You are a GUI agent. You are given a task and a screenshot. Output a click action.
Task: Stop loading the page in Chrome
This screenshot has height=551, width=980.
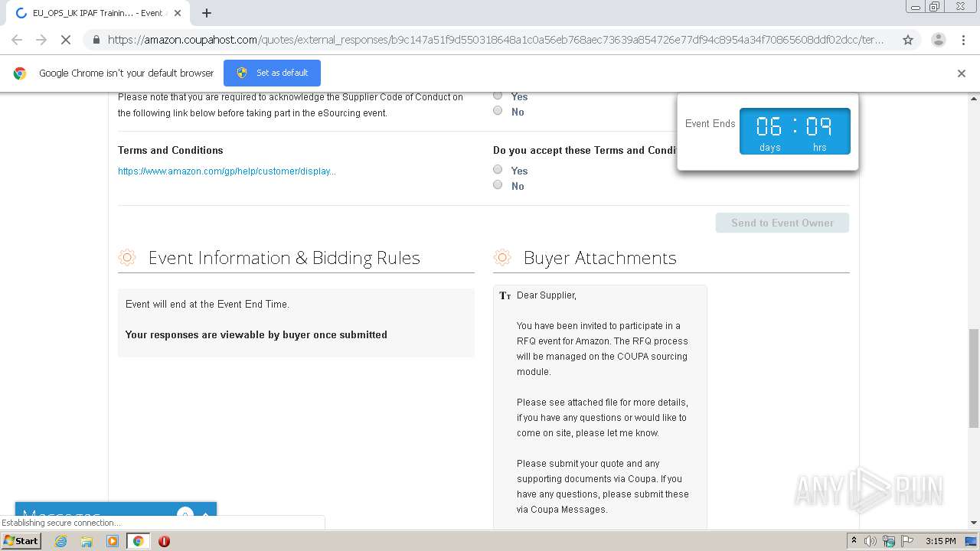point(66,40)
